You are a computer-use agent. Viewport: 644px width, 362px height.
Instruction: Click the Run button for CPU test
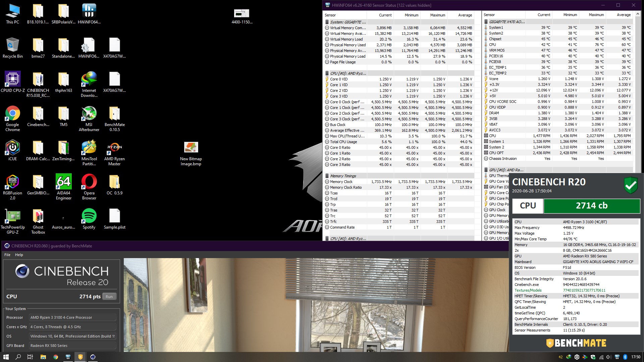click(109, 297)
